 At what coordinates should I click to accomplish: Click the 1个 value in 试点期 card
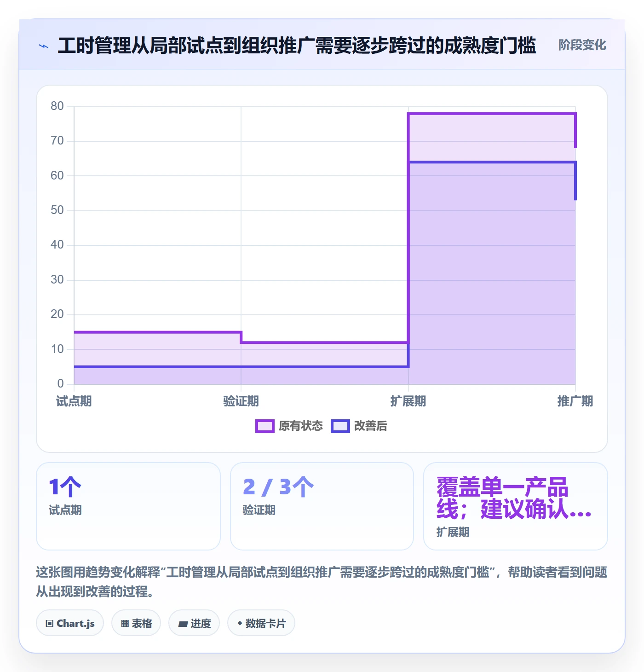pos(65,487)
